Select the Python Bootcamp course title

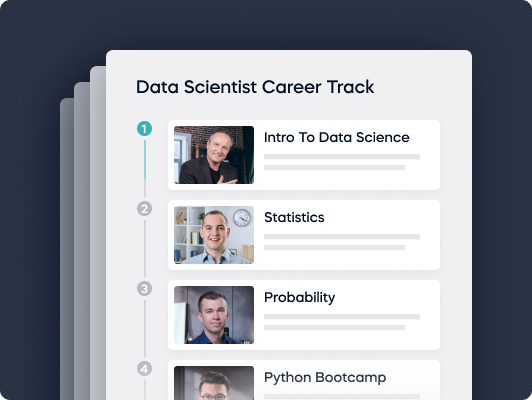coord(325,378)
